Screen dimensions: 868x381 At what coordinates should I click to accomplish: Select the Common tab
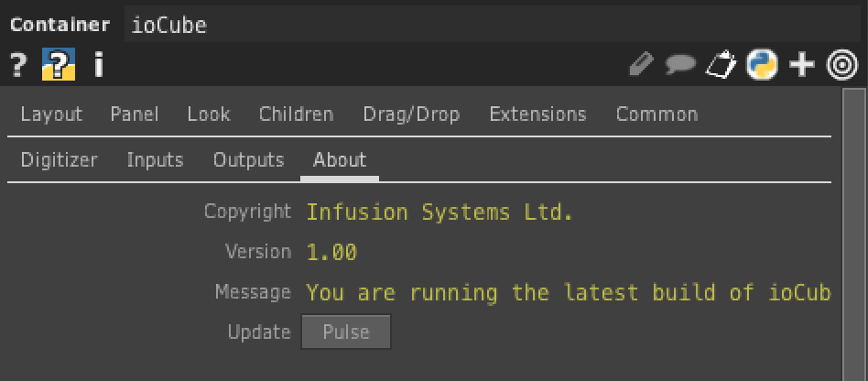click(656, 114)
